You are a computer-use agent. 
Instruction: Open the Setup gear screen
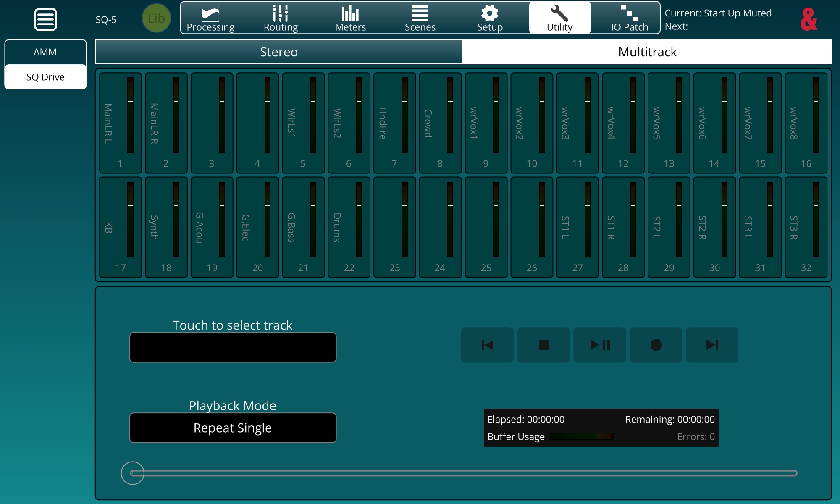(x=490, y=18)
